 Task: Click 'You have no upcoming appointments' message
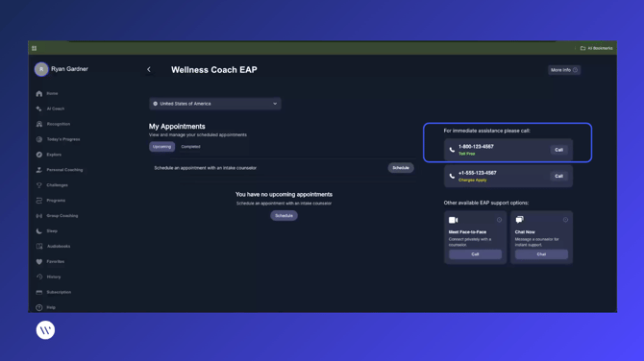(x=284, y=195)
